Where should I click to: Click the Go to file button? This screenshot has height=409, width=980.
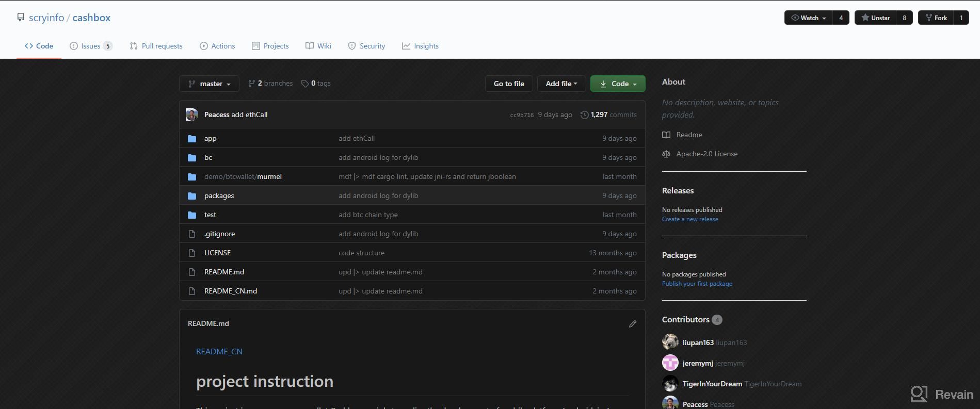click(509, 84)
